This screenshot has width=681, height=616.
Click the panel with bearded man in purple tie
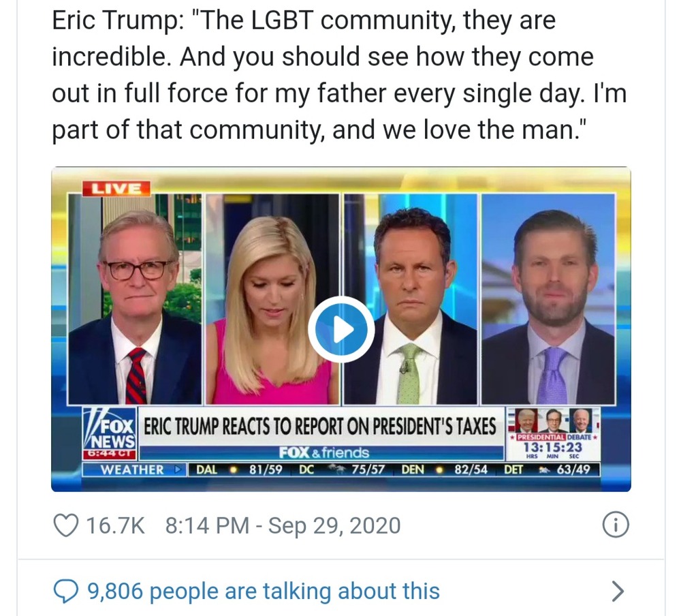point(548,299)
